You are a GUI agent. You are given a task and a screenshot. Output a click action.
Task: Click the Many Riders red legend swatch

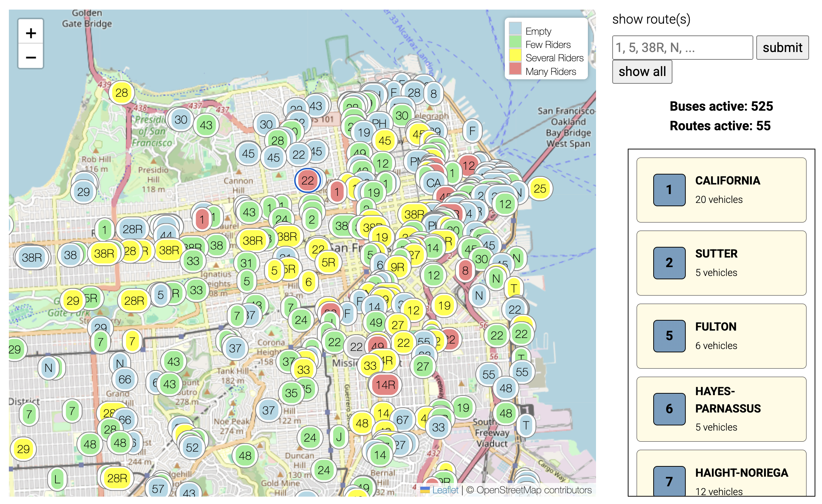click(515, 69)
